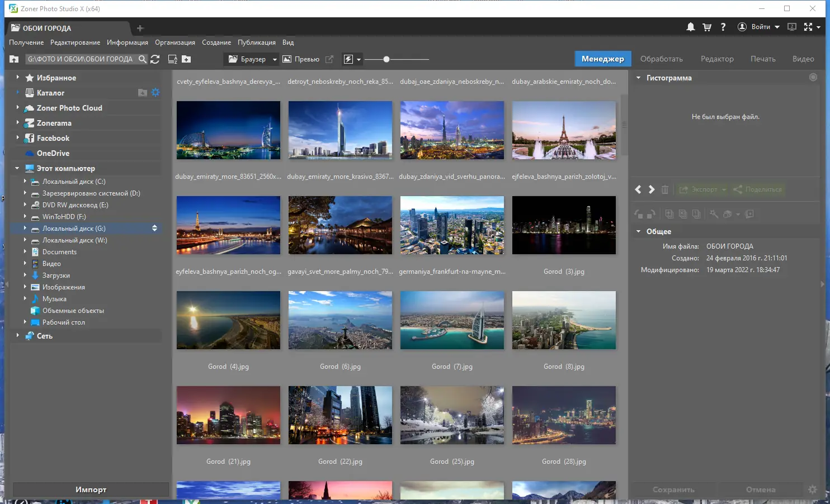
Task: Open the Организация menu
Action: tap(175, 42)
